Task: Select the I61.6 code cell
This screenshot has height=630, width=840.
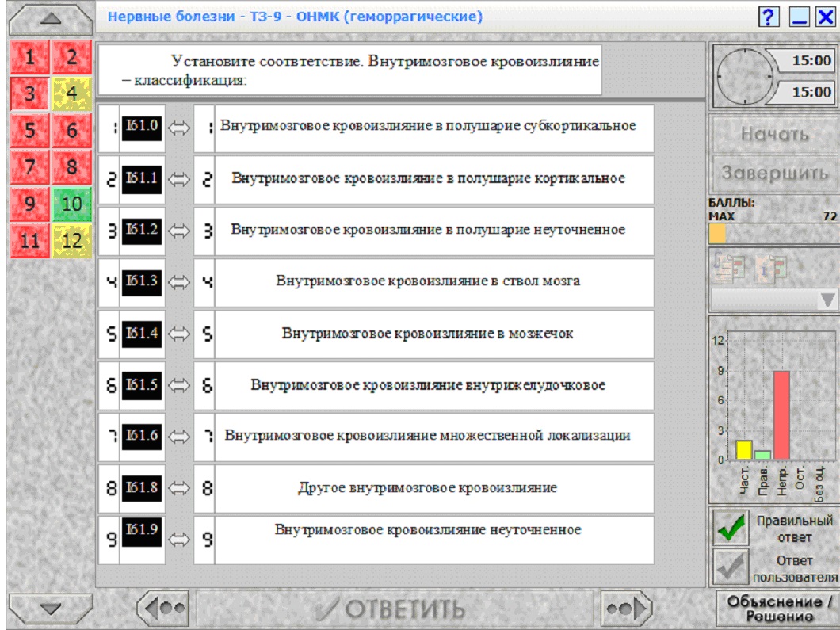Action: (x=142, y=436)
